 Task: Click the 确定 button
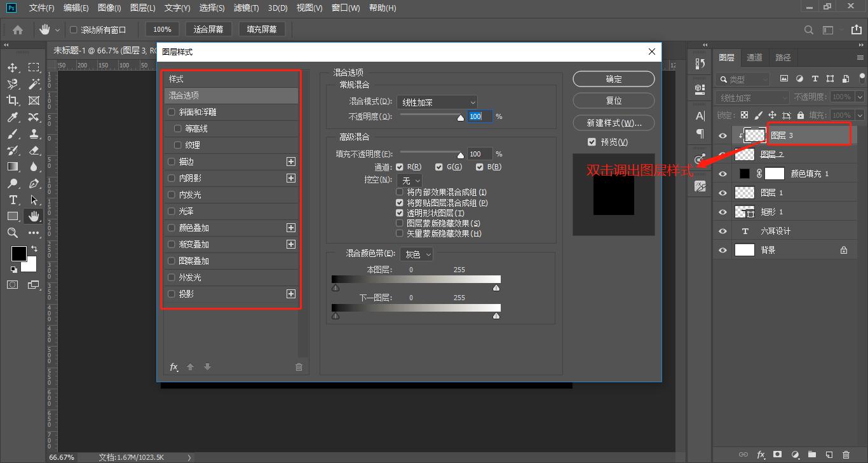coord(613,78)
